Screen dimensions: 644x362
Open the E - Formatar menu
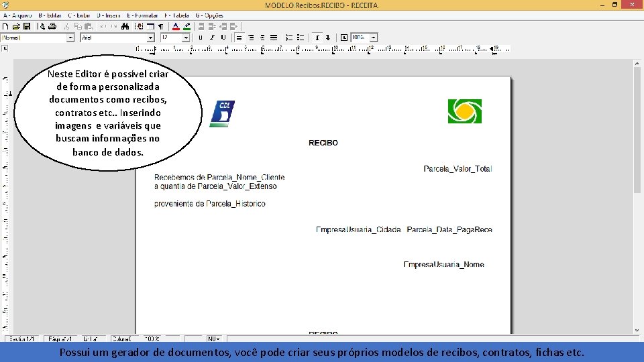point(142,15)
